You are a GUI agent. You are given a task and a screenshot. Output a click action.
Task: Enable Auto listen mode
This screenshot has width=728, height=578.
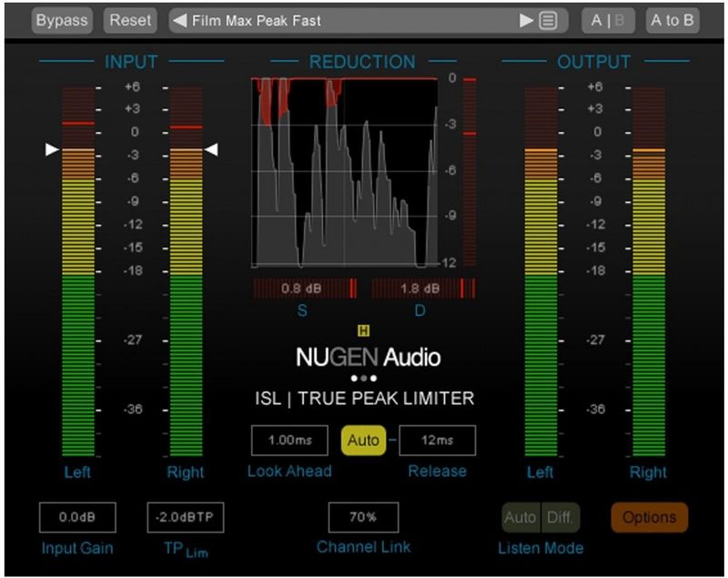tap(521, 517)
